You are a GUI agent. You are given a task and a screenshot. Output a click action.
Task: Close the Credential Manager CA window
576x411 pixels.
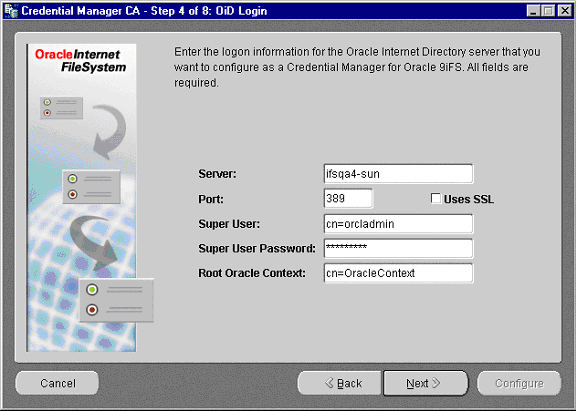pos(565,11)
